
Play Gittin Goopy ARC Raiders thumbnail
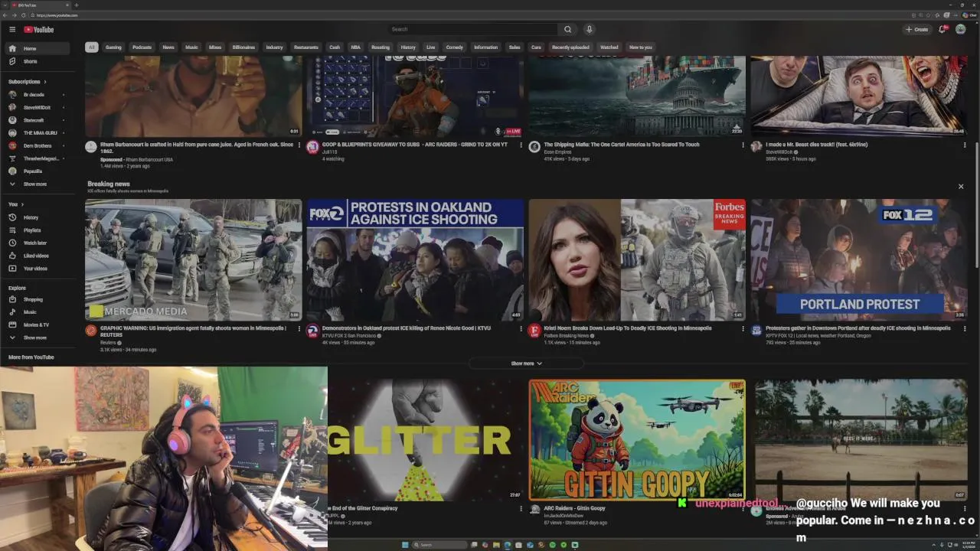[637, 440]
